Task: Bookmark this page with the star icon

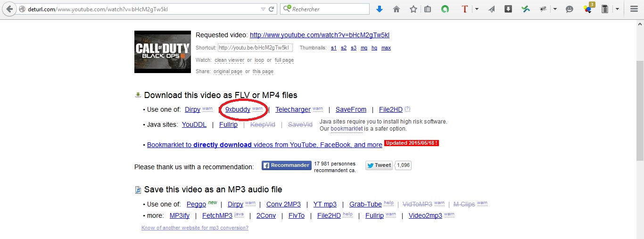Action: 413,9
